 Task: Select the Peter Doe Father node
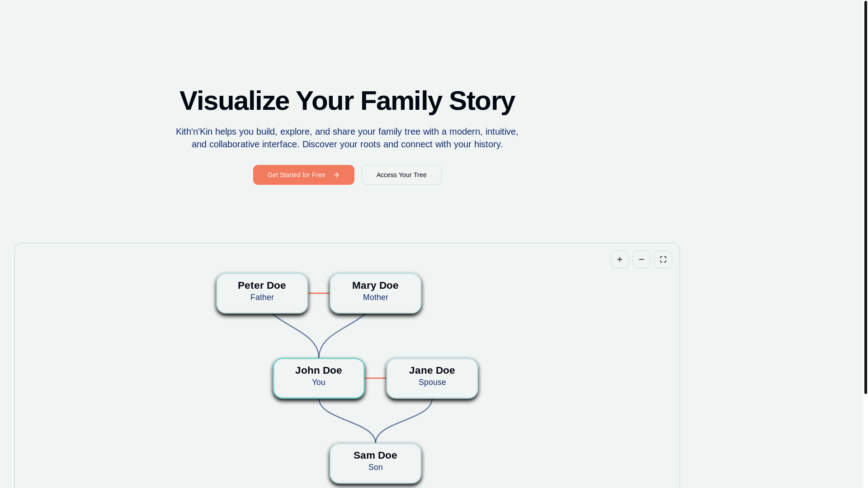tap(262, 293)
